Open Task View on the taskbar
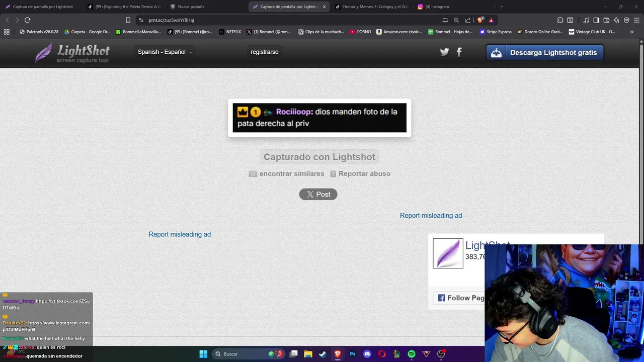This screenshot has height=362, width=644. pyautogui.click(x=294, y=354)
